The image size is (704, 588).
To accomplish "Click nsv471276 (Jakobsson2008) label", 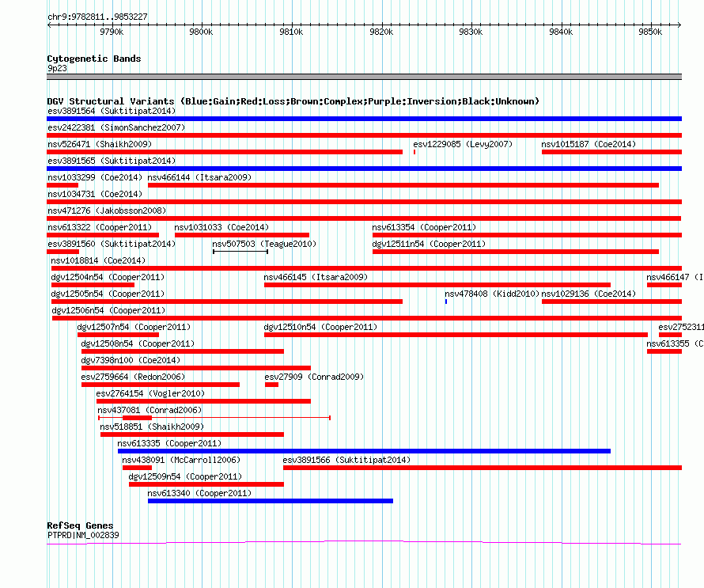I will tap(107, 211).
